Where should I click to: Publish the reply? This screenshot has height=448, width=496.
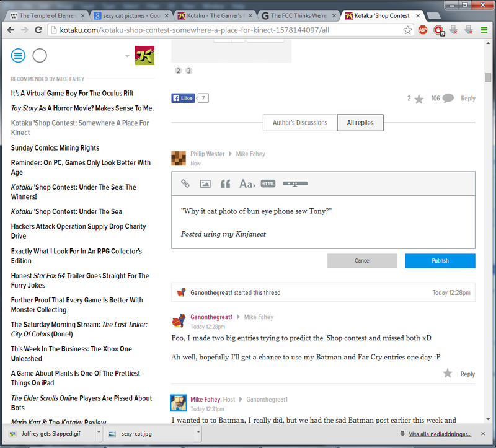coord(440,261)
